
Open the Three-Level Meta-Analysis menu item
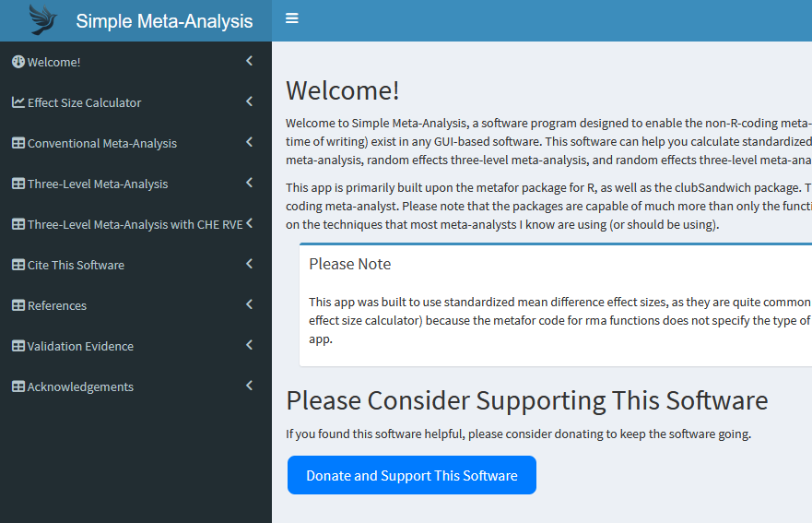click(98, 184)
